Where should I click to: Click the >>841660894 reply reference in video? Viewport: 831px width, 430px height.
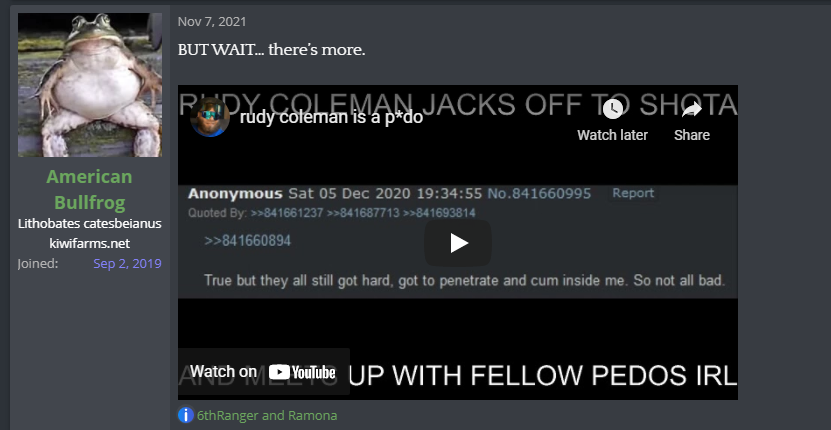tap(247, 241)
